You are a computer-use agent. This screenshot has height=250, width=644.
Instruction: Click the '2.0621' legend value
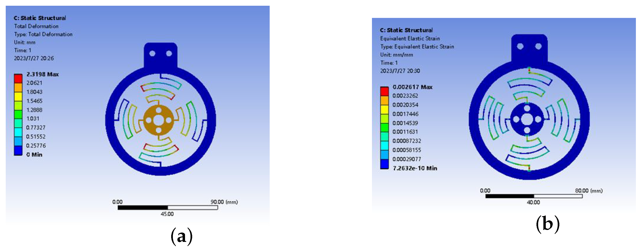[x=35, y=83]
